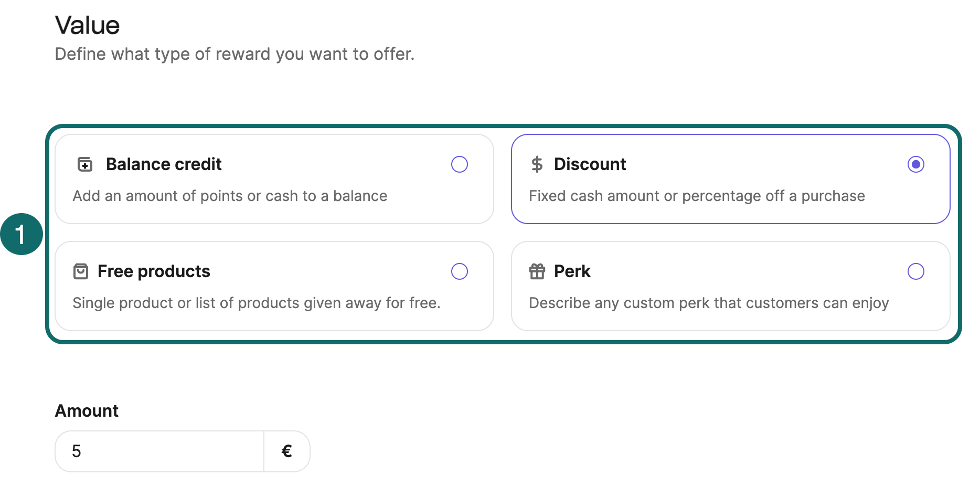Click the Perk description text

709,303
